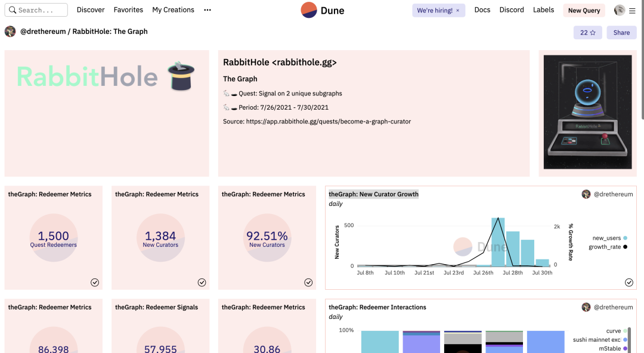This screenshot has width=644, height=353.
Task: Star this dashboard with 22 stars
Action: pyautogui.click(x=588, y=32)
